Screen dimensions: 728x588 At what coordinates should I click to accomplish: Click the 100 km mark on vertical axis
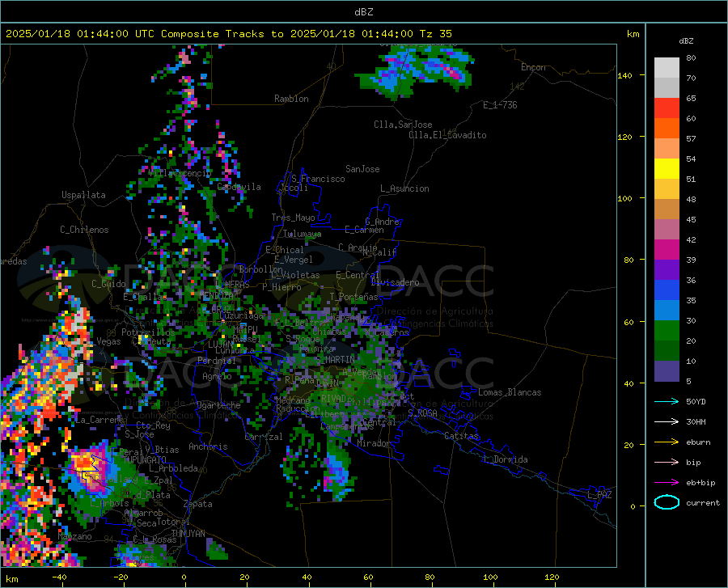[625, 198]
